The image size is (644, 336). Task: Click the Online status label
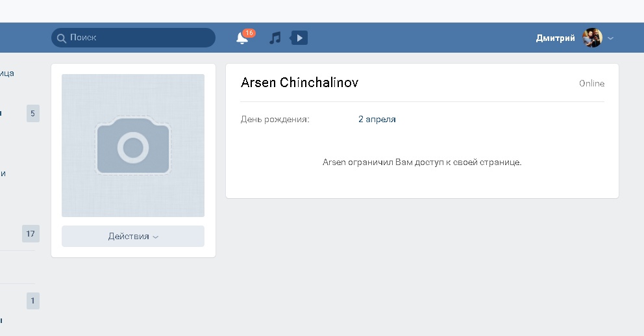pos(591,83)
